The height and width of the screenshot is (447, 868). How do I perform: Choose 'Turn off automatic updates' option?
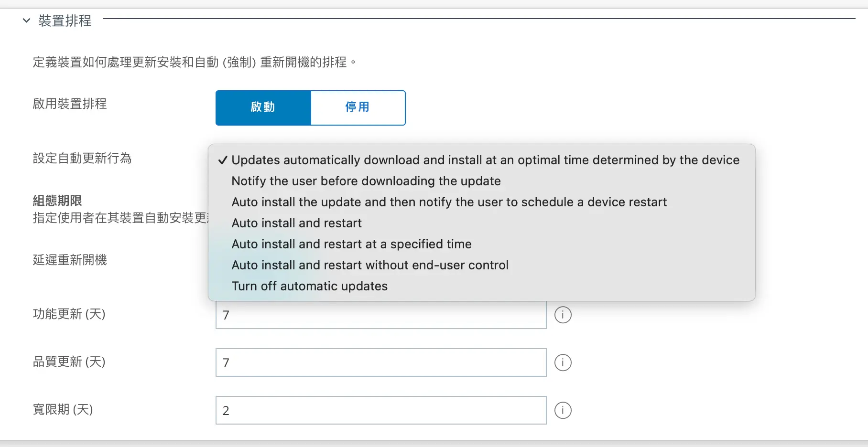(309, 286)
